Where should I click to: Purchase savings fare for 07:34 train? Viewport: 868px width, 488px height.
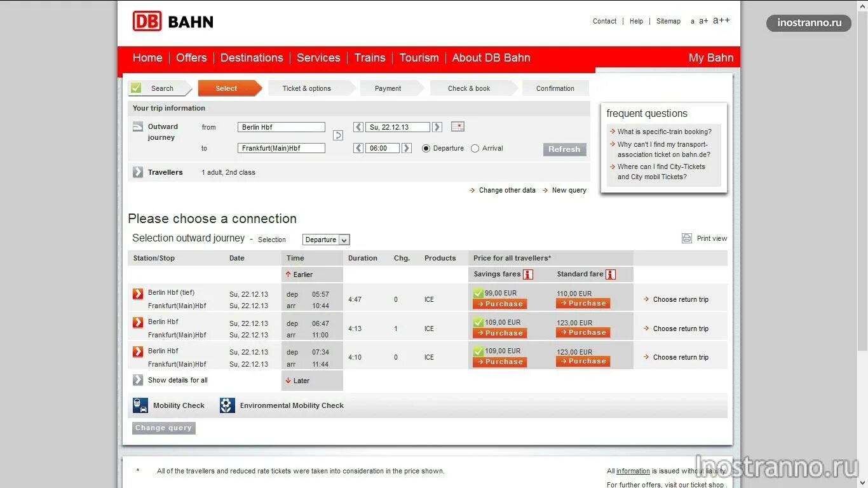point(500,362)
